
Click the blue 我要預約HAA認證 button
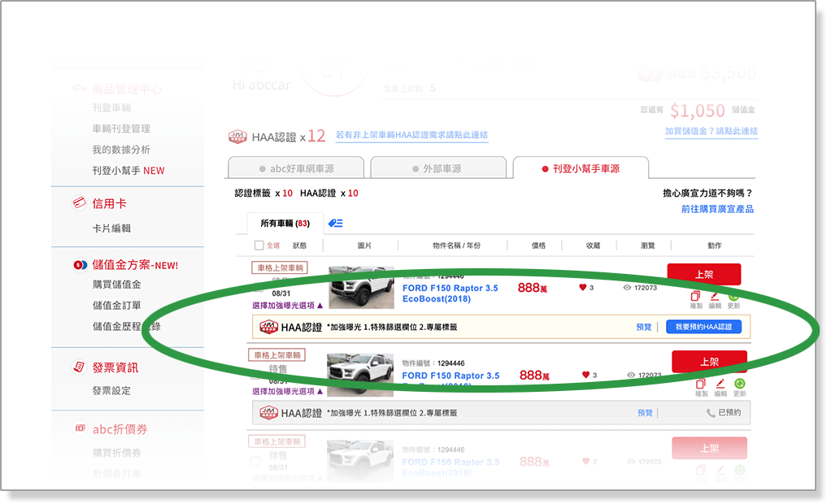[703, 327]
